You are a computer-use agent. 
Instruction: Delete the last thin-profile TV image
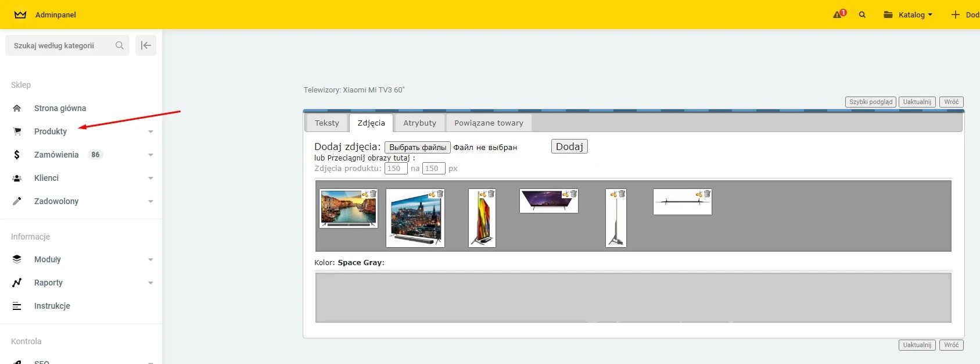[x=707, y=194]
